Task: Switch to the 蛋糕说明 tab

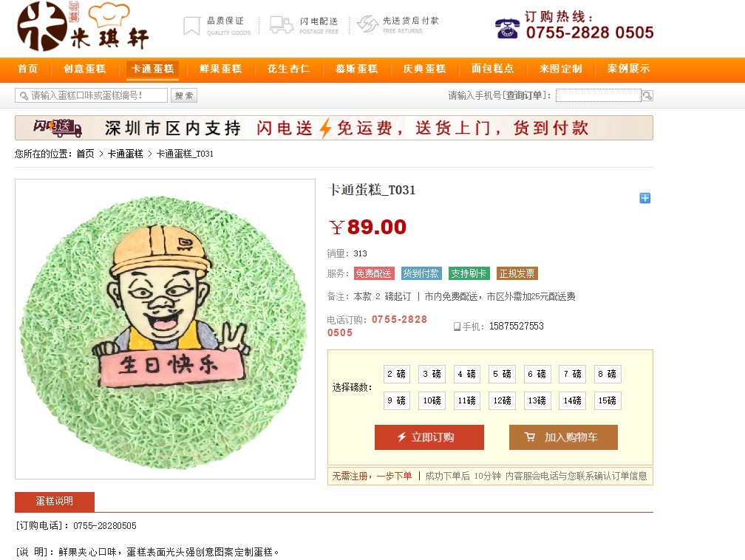Action: click(55, 502)
